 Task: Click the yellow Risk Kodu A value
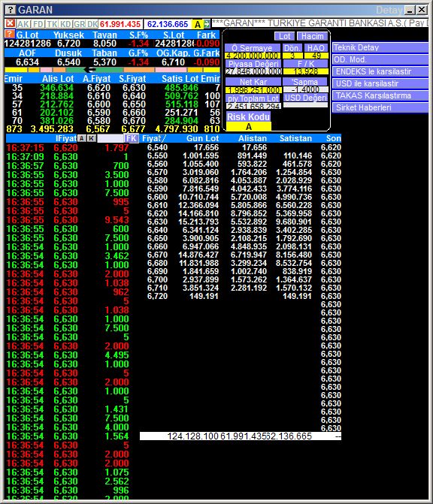click(x=249, y=127)
